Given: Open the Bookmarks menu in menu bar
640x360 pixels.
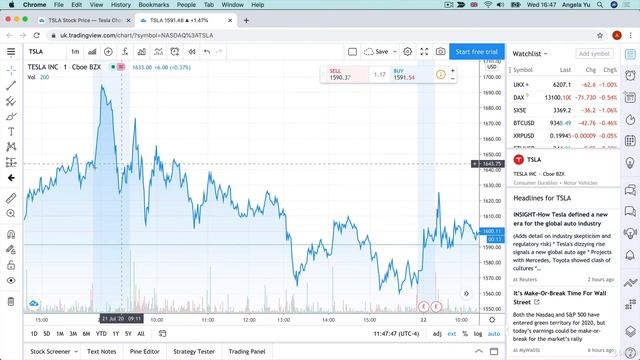Looking at the screenshot, I should pyautogui.click(x=153, y=5).
